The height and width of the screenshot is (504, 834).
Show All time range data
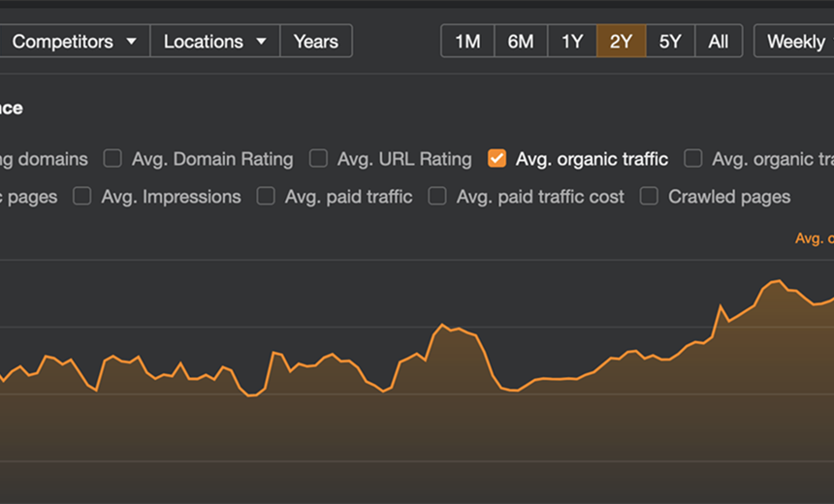719,41
